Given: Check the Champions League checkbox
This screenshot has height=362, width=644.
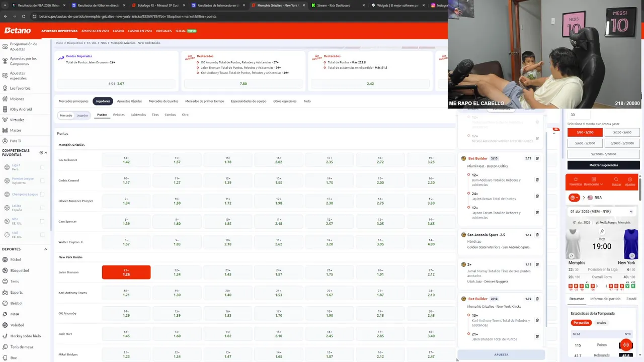Looking at the screenshot, I should click(x=42, y=194).
